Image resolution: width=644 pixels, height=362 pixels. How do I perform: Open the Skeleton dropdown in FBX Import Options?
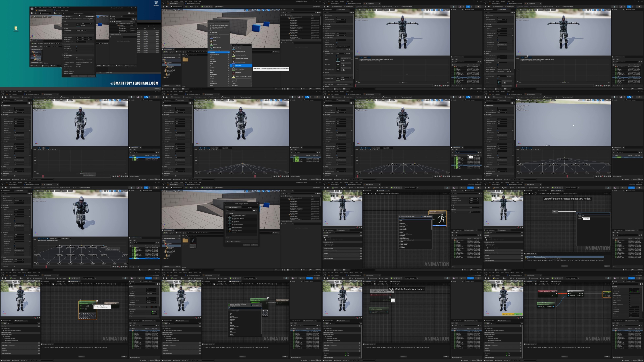click(87, 24)
